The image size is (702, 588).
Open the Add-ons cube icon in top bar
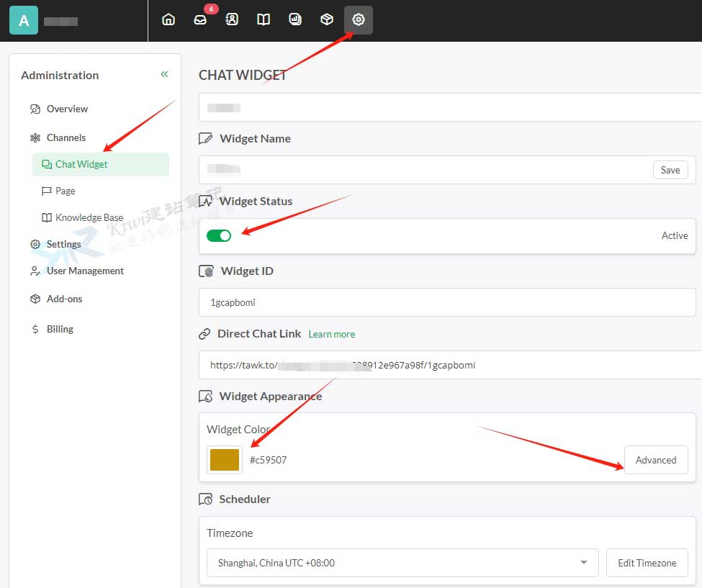pyautogui.click(x=327, y=20)
